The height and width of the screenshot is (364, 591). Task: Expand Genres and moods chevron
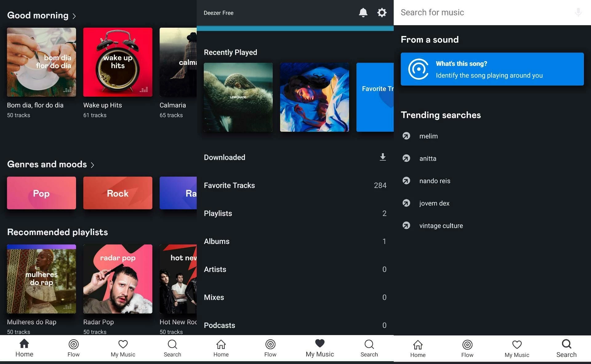92,165
